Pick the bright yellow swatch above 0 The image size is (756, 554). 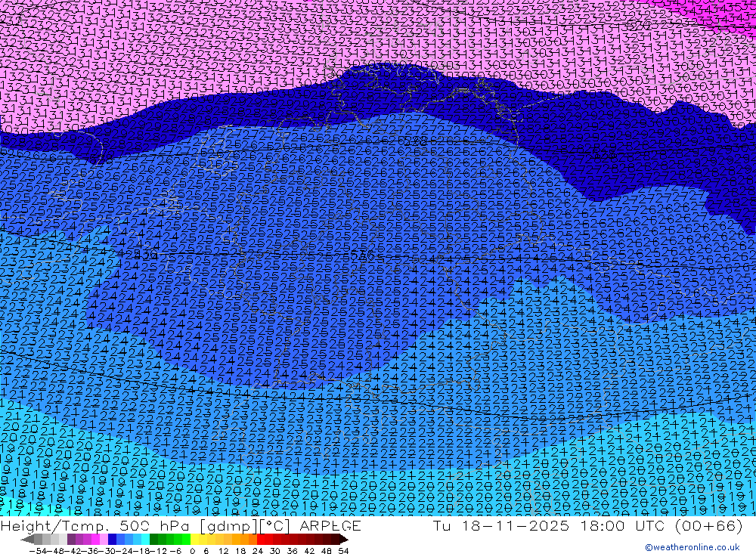point(194,539)
